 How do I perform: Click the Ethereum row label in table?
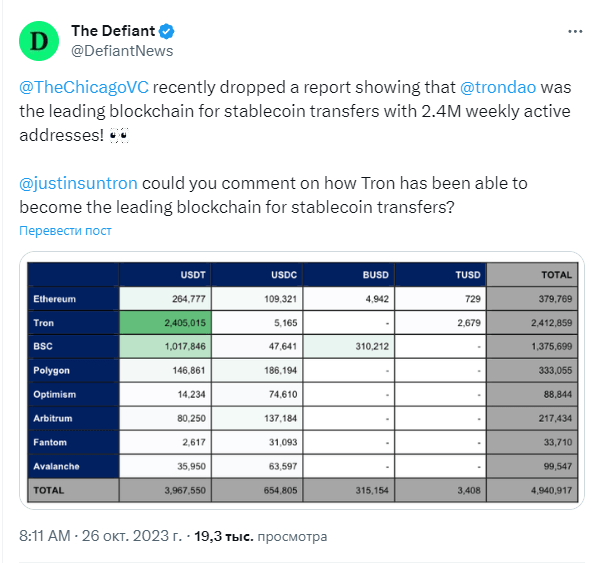73,299
